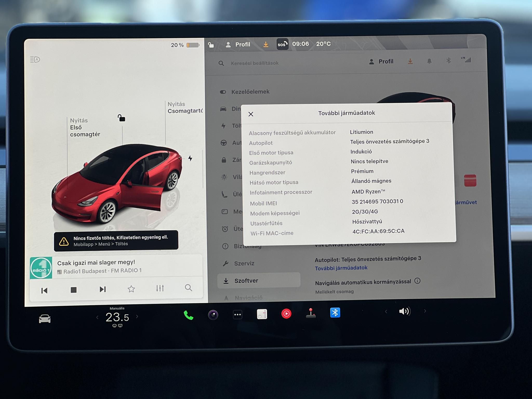Skip to next radio station
Screen dimensions: 532x399
103,289
